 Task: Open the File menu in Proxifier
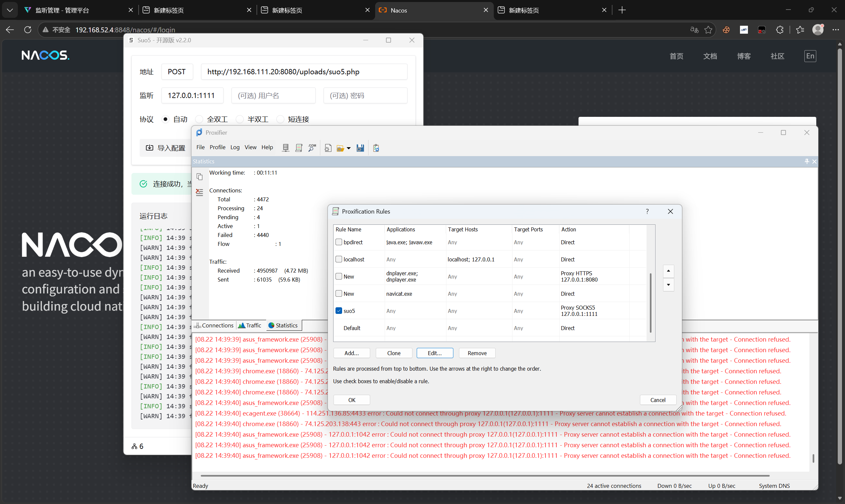[200, 148]
